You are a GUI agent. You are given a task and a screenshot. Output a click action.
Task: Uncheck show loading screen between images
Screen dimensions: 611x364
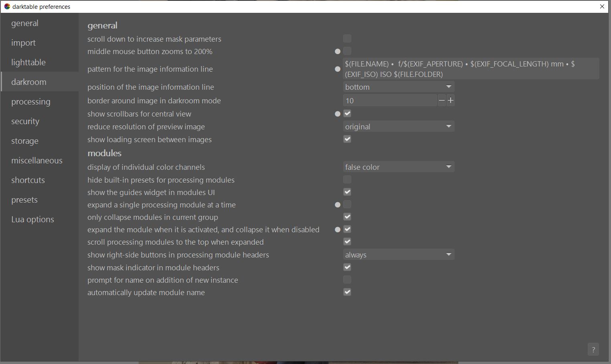coord(347,139)
